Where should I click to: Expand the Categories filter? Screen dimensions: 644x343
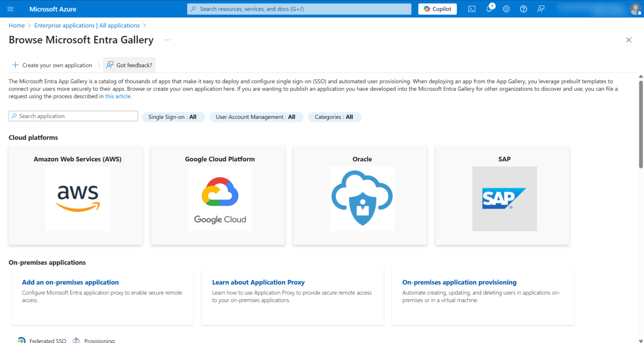(334, 117)
